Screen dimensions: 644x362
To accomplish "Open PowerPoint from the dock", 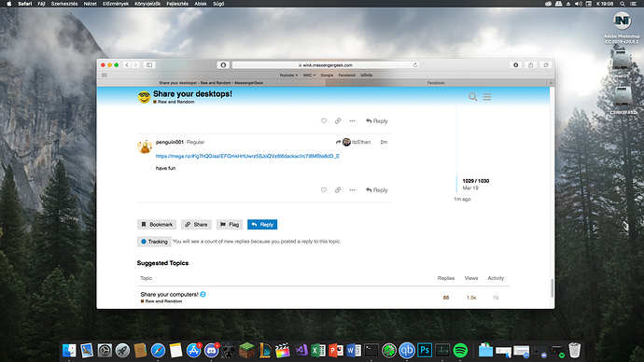I will [336, 351].
